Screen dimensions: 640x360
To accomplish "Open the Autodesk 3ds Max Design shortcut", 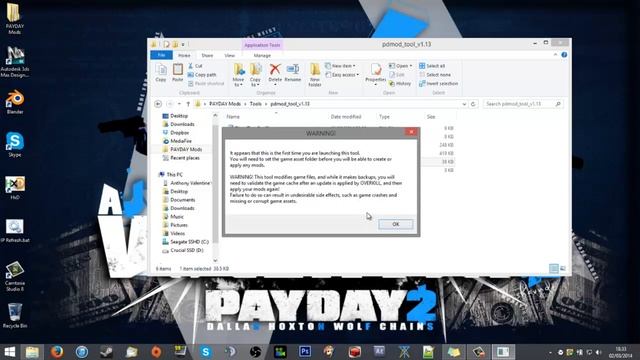I will pyautogui.click(x=15, y=61).
